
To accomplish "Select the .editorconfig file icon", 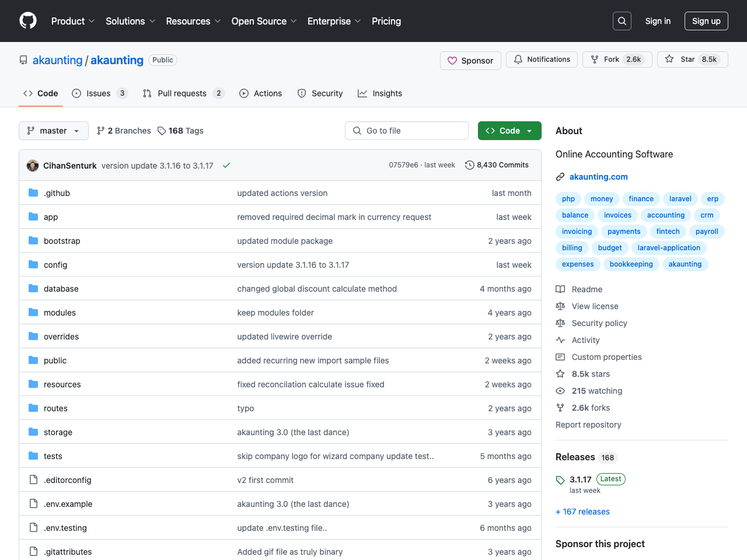I will (33, 480).
